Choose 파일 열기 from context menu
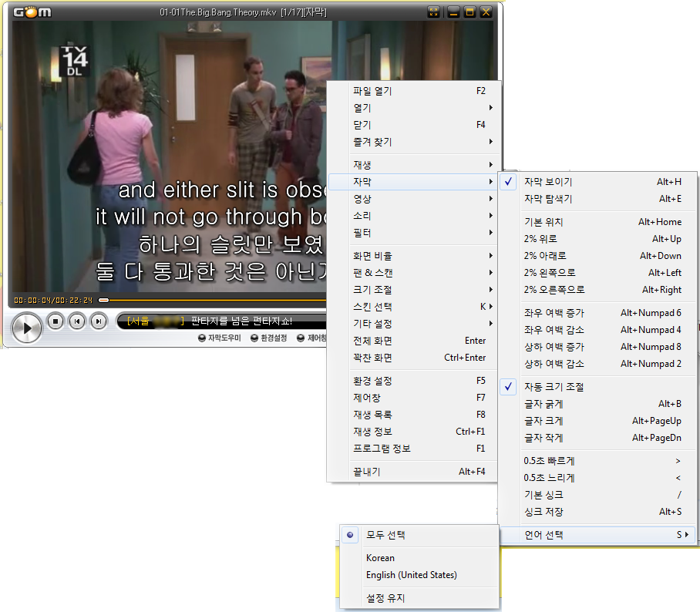 coord(413,91)
